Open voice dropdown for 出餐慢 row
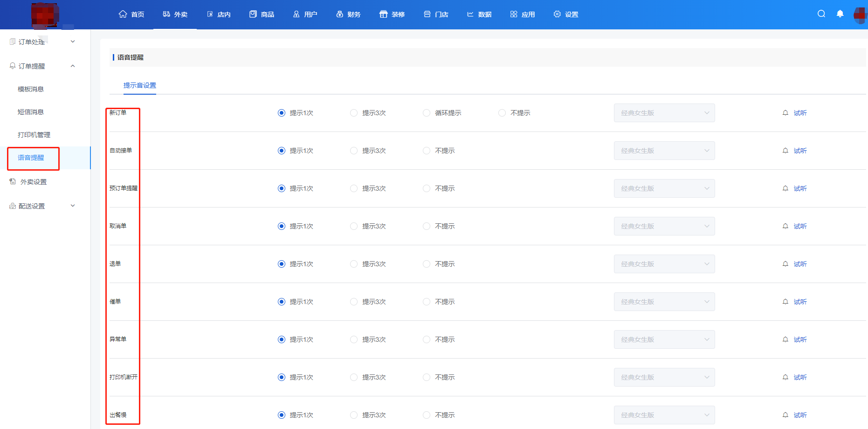The width and height of the screenshot is (868, 429). coord(664,415)
